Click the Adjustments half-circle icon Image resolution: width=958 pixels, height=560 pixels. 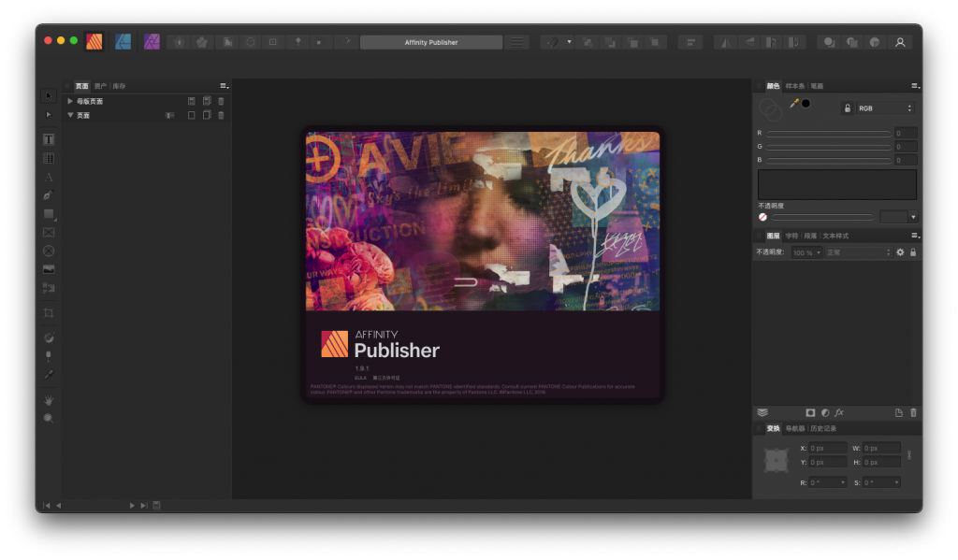coord(825,413)
